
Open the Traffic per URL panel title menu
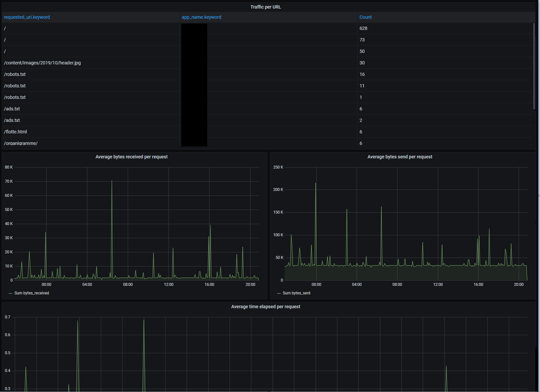pyautogui.click(x=265, y=7)
